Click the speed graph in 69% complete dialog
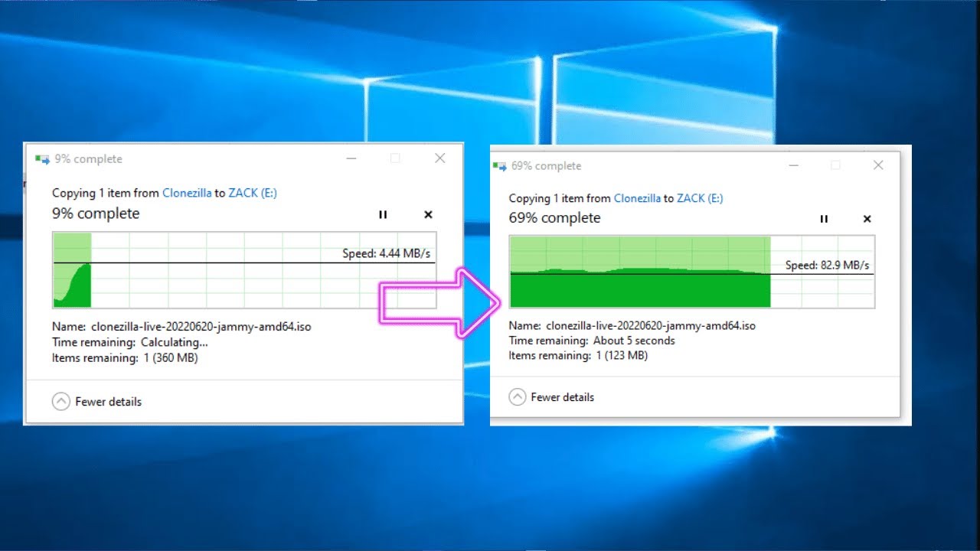 [692, 272]
